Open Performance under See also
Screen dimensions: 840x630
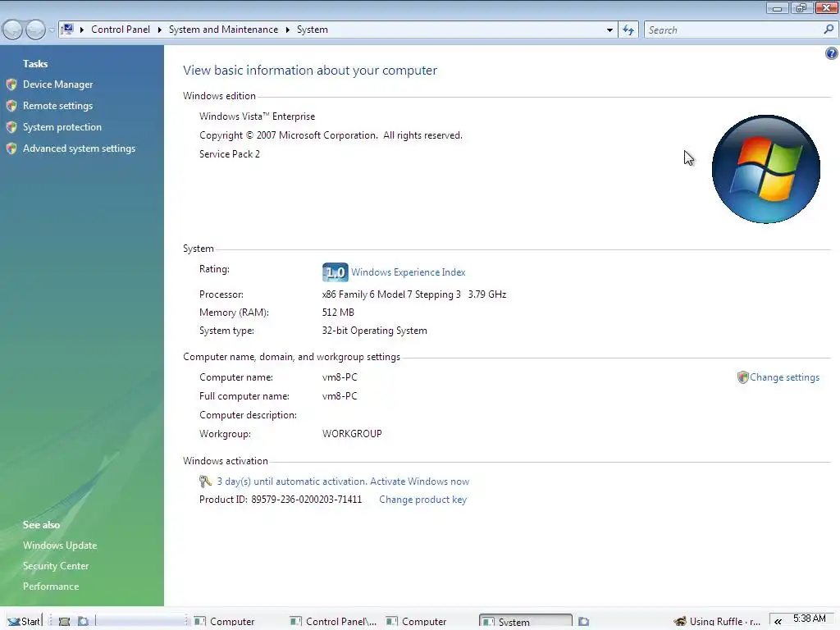[x=50, y=586]
